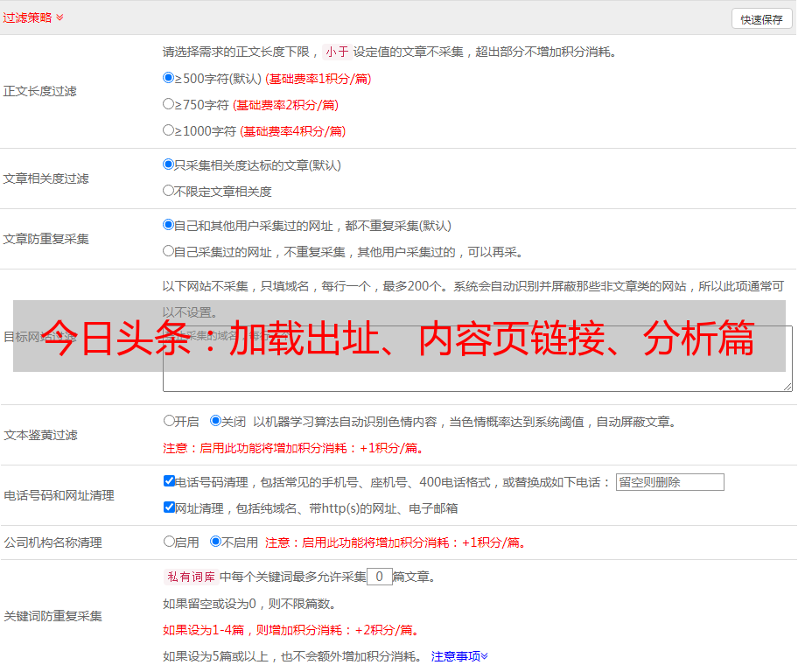This screenshot has width=798, height=672.
Task: Toggle the 电话号码清理 checkbox
Action: click(x=169, y=481)
